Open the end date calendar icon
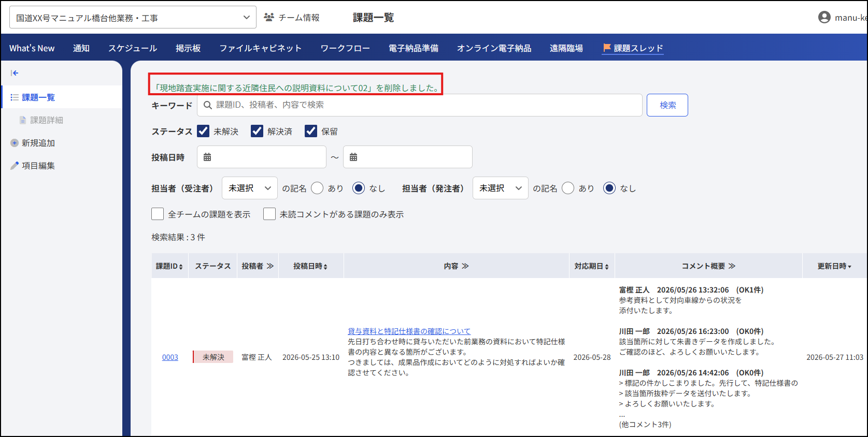Image resolution: width=868 pixels, height=437 pixels. (353, 157)
